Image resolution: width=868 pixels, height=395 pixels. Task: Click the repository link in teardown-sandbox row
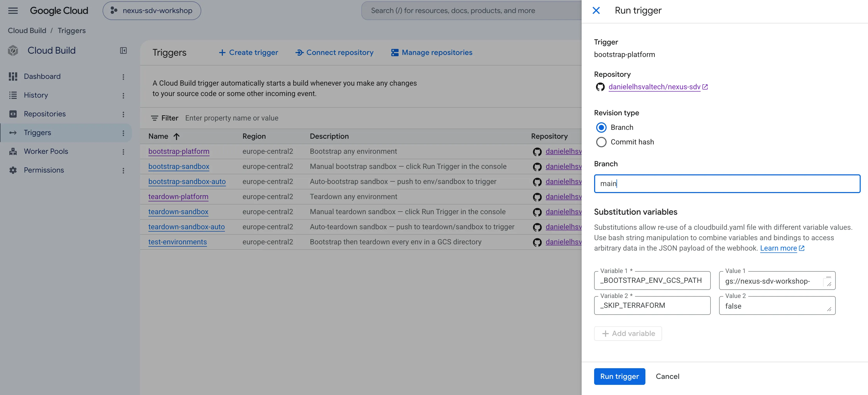coord(563,212)
